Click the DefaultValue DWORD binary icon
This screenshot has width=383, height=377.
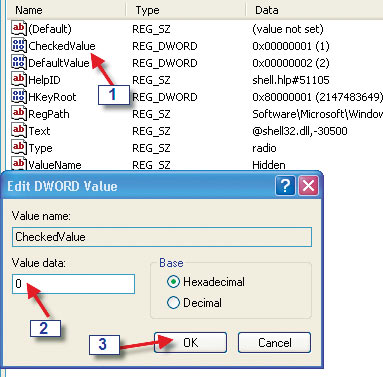pos(19,62)
